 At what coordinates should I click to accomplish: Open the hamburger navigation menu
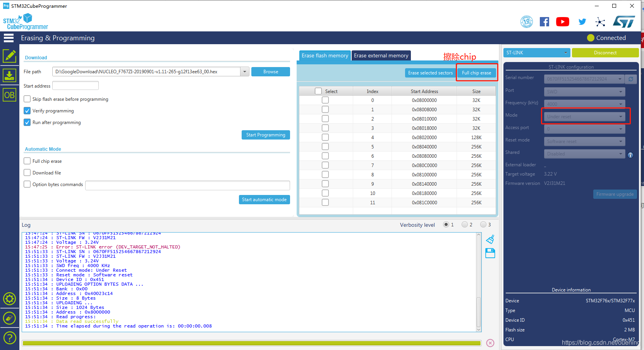pyautogui.click(x=9, y=38)
